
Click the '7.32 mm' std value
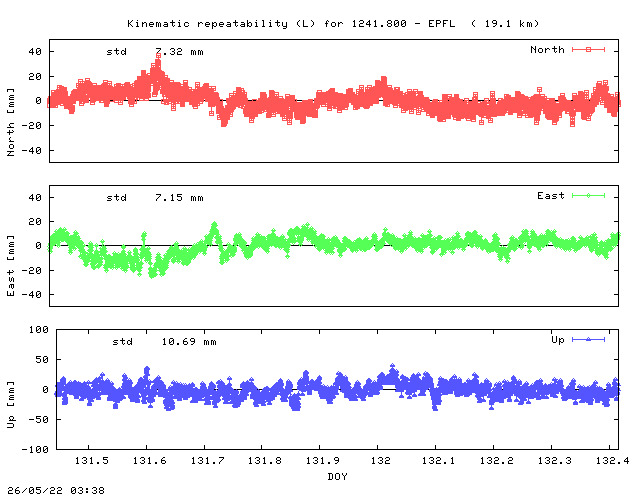179,52
